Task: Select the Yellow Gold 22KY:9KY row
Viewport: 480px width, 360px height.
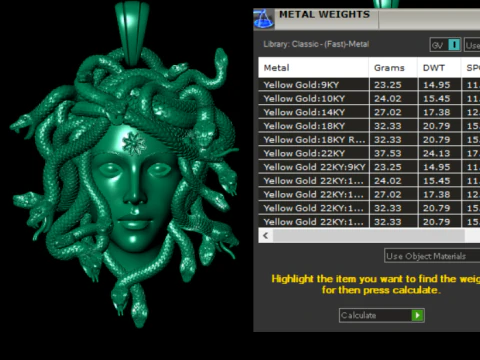Action: point(369,167)
